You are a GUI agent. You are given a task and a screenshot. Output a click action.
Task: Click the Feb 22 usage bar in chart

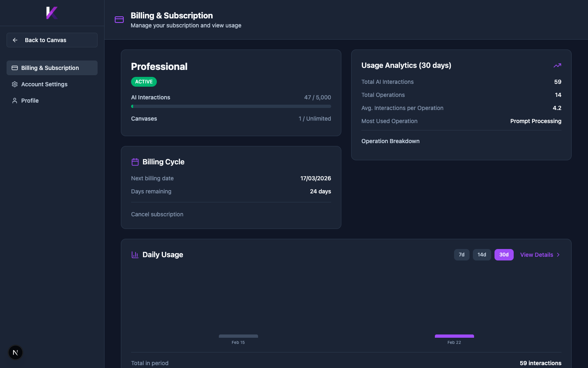click(454, 336)
